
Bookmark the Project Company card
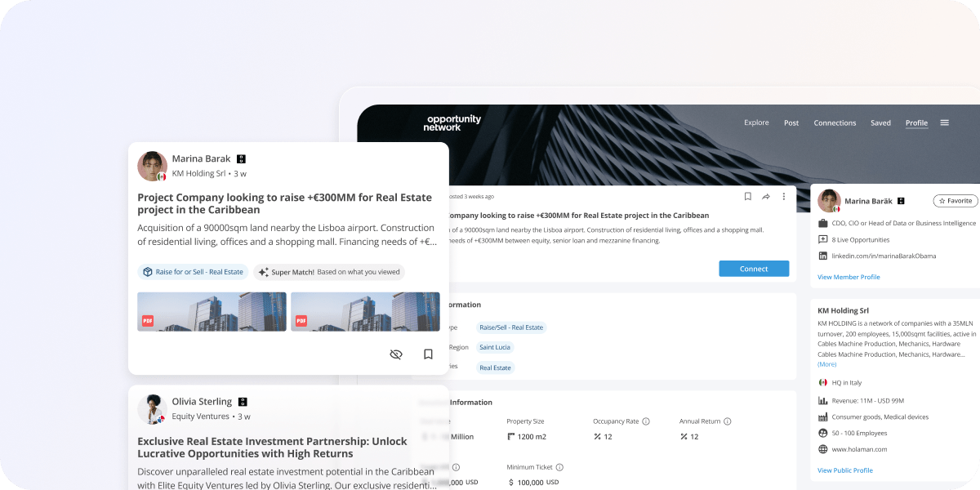tap(428, 354)
